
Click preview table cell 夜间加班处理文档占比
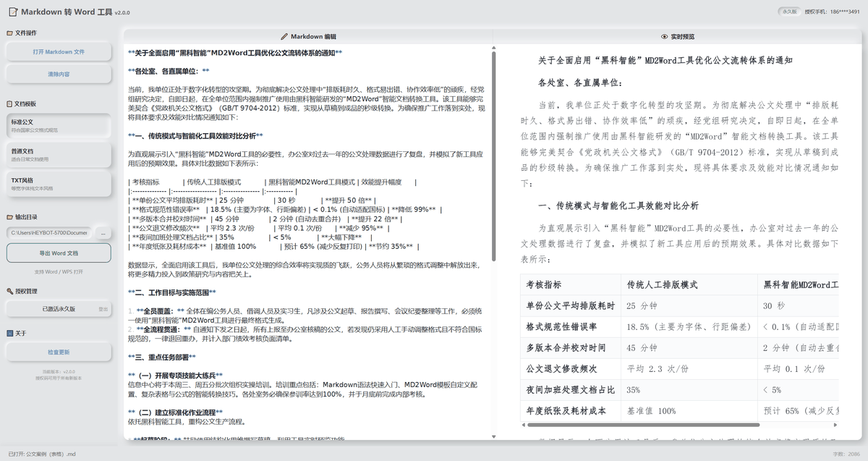(571, 389)
